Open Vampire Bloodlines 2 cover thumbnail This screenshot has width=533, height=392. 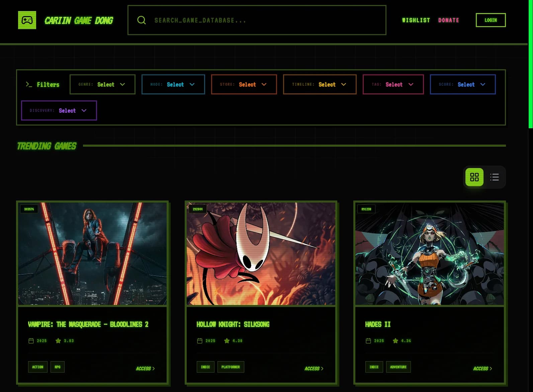click(x=92, y=254)
